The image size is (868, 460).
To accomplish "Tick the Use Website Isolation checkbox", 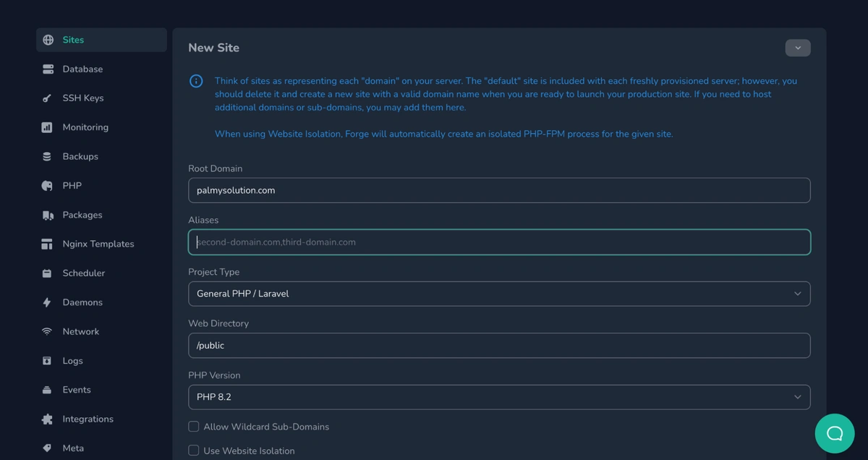I will 194,451.
